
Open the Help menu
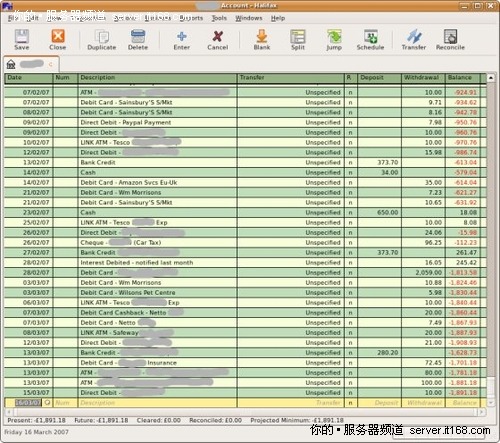278,18
